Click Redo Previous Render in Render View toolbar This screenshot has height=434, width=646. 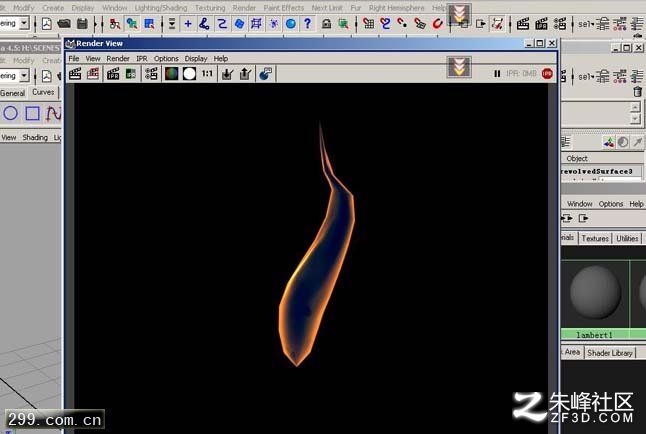75,74
